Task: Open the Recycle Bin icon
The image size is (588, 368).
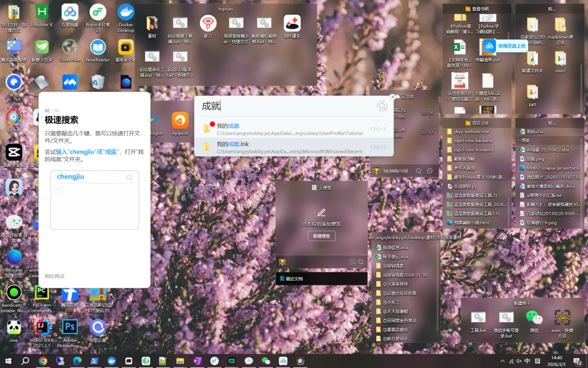Action: pyautogui.click(x=98, y=82)
